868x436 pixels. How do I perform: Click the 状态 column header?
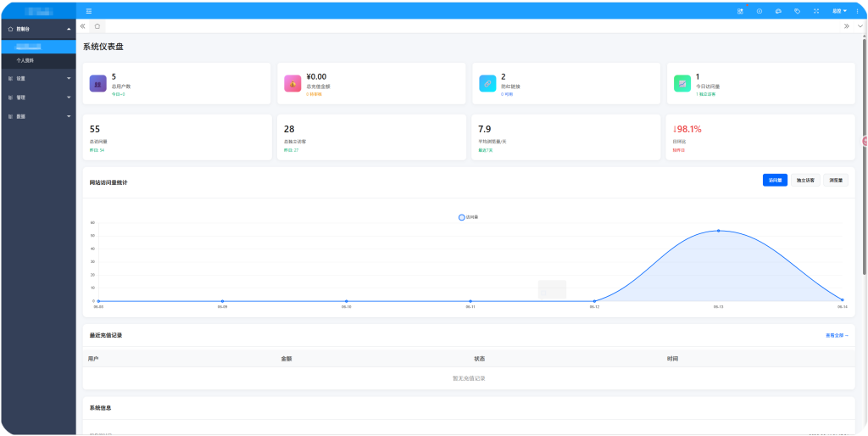pyautogui.click(x=480, y=359)
